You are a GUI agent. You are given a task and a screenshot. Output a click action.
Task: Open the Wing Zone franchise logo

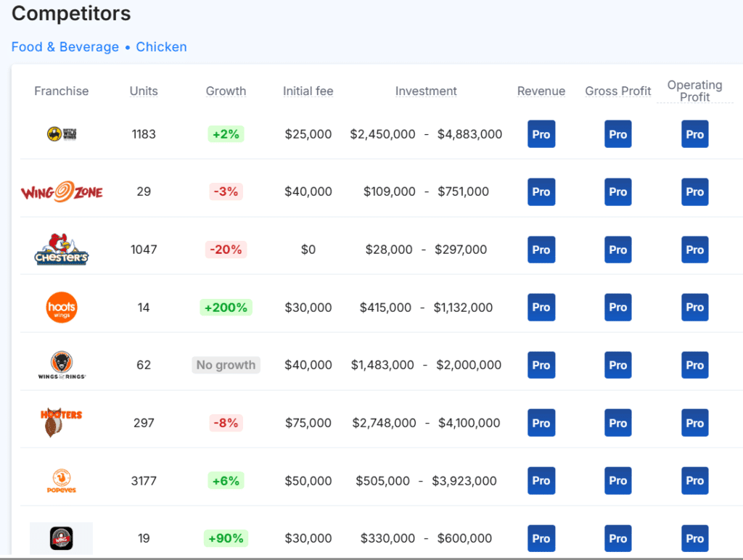[x=62, y=192]
